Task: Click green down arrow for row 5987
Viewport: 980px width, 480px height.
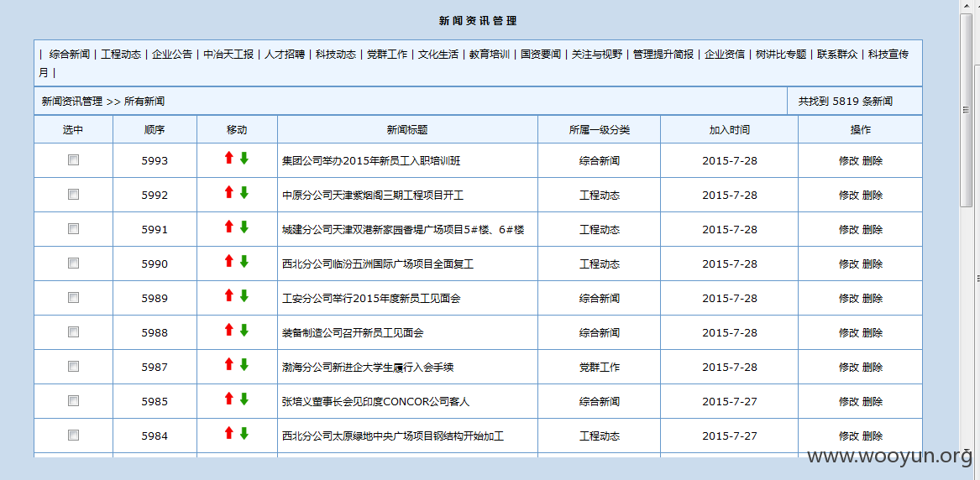Action: click(x=244, y=364)
